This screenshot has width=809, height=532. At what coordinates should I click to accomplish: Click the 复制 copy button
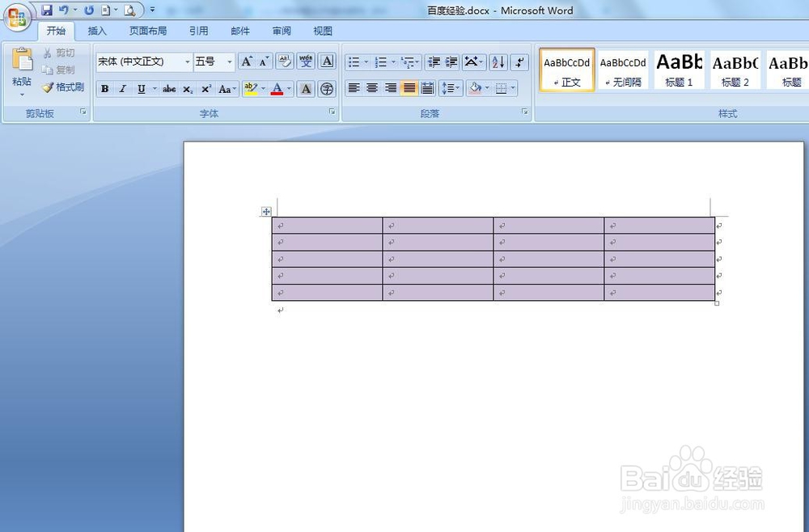(x=58, y=70)
